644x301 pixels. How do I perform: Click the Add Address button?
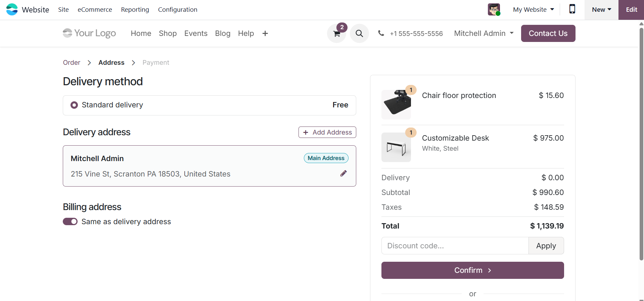click(327, 132)
